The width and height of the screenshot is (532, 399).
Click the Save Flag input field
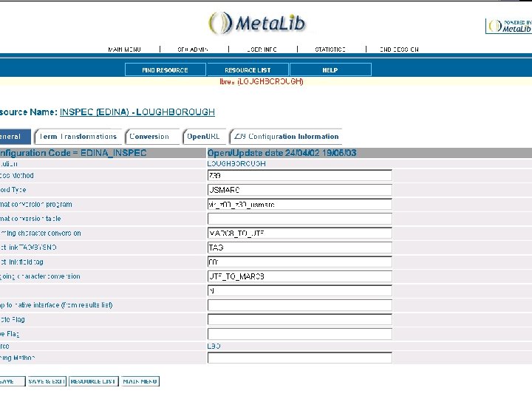(299, 334)
